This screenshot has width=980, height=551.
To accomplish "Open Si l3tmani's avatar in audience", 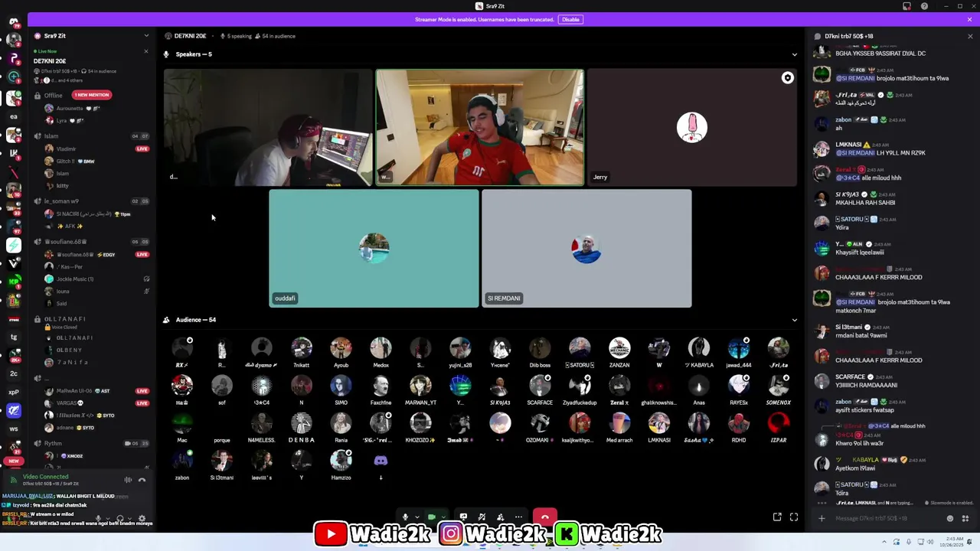I will pos(221,460).
